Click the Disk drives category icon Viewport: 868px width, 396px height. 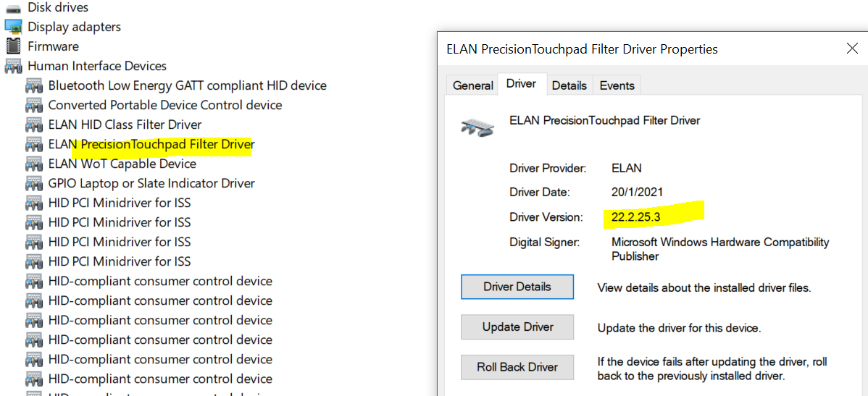(x=13, y=7)
